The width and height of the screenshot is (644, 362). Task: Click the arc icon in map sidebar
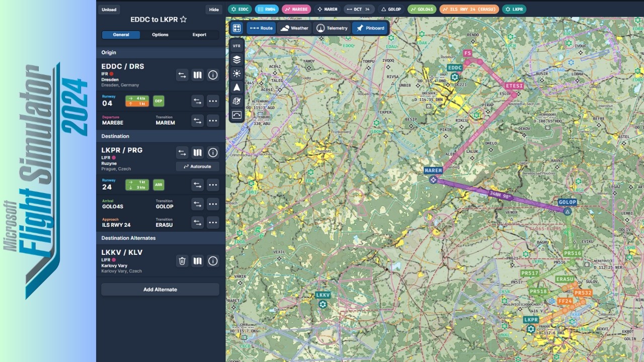tap(236, 115)
